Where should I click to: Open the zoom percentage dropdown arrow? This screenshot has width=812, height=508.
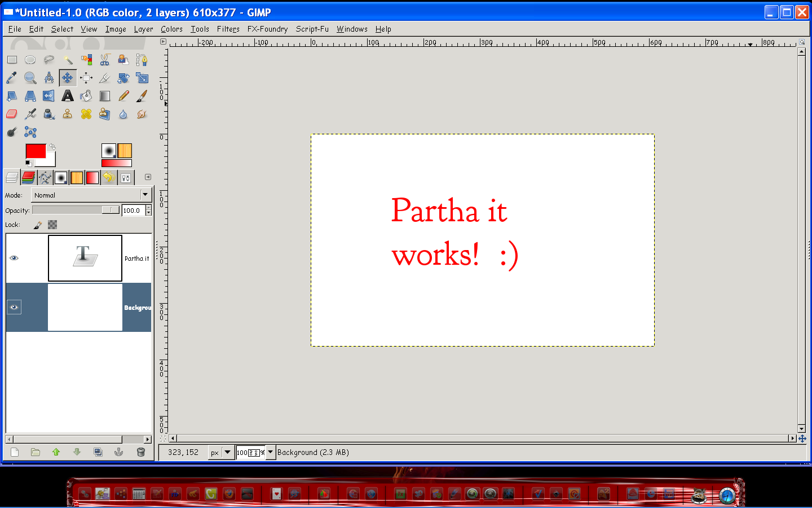coord(271,452)
